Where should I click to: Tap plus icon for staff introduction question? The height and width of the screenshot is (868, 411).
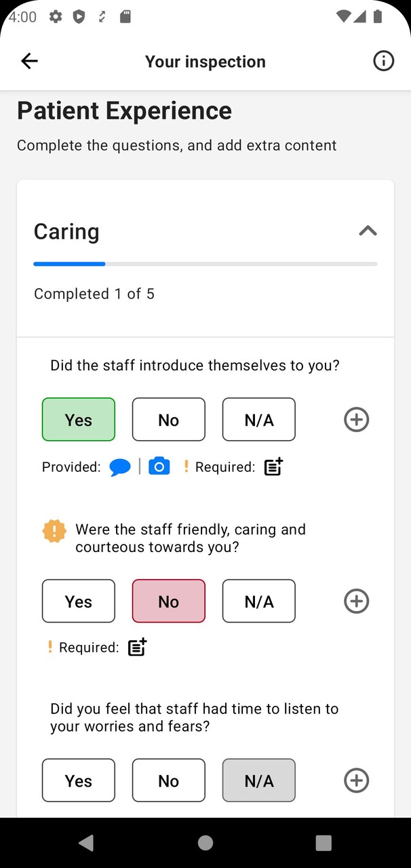click(356, 420)
